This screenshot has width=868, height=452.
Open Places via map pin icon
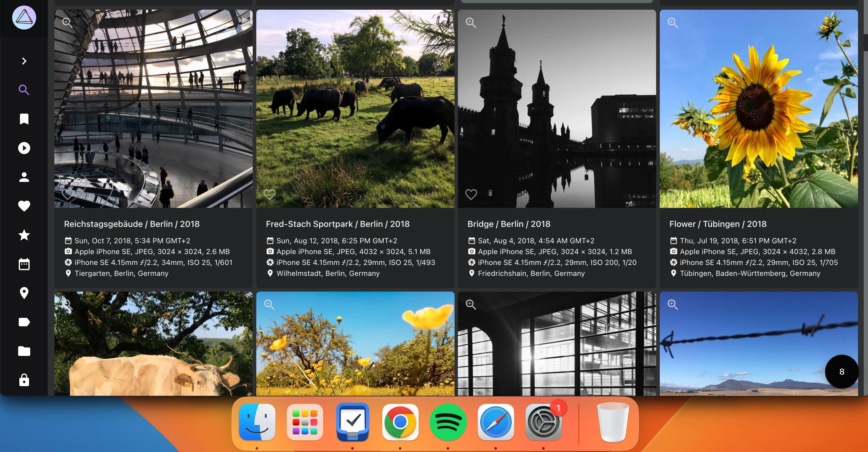pos(24,293)
